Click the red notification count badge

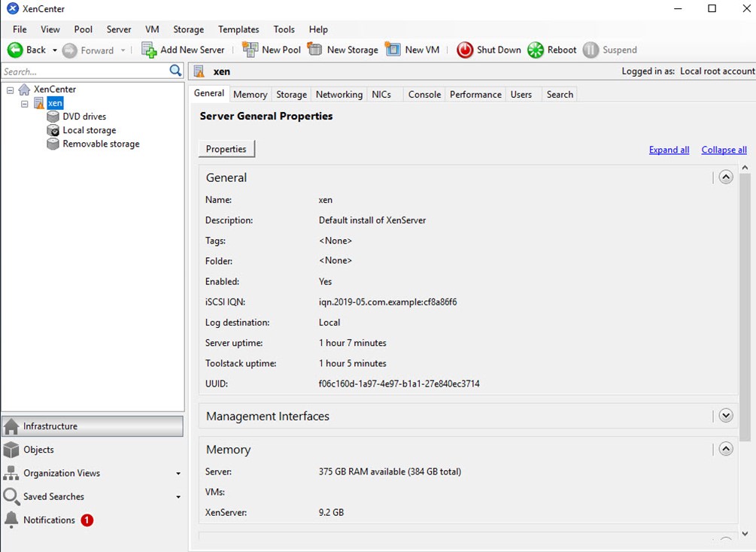87,520
